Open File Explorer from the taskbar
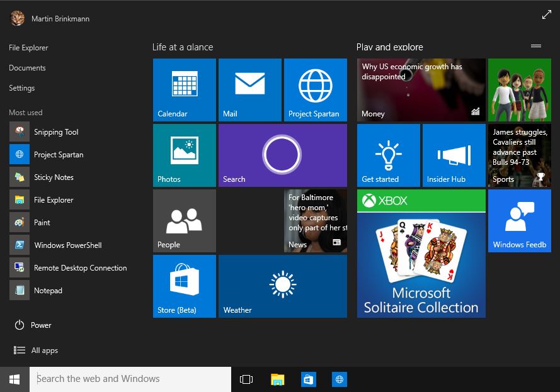 (x=277, y=379)
